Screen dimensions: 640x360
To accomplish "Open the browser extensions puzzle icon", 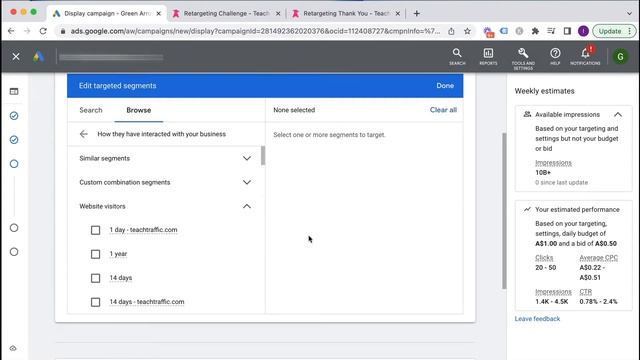I will pos(535,31).
